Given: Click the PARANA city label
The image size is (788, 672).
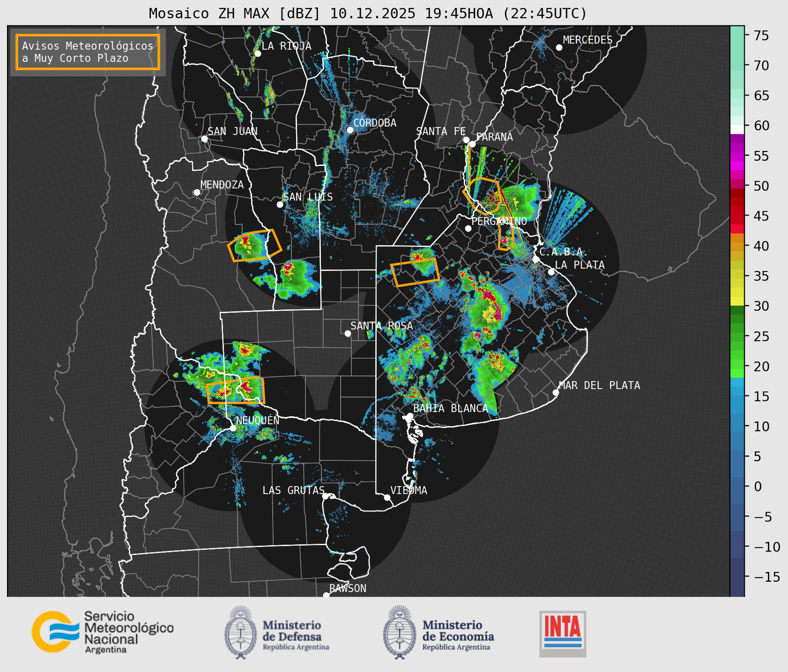Looking at the screenshot, I should coord(494,137).
